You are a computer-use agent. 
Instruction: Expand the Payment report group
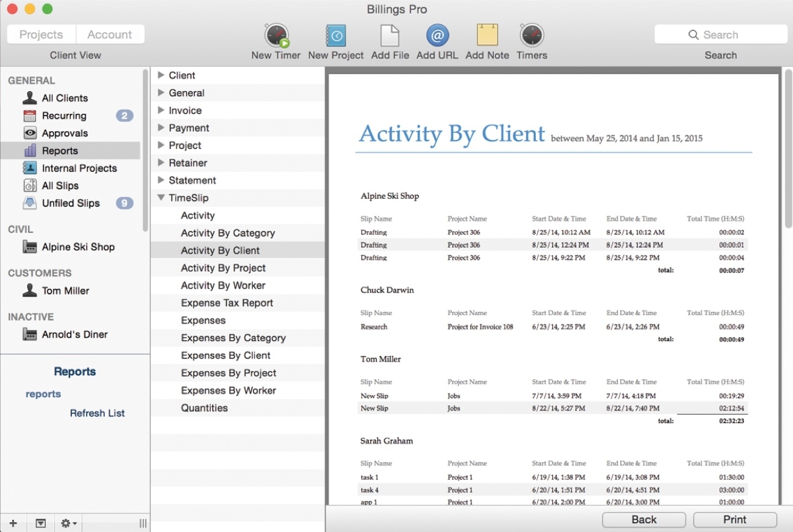161,127
